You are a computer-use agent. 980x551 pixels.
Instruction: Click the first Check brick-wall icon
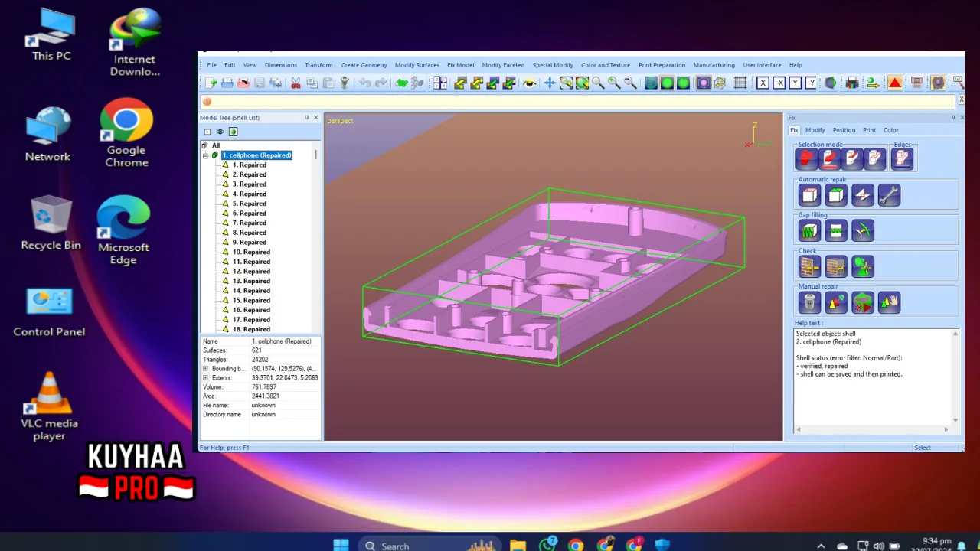[809, 266]
